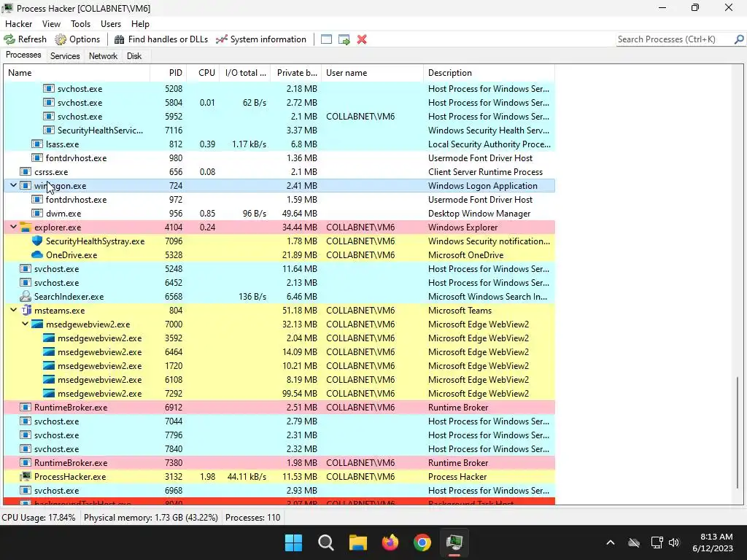747x560 pixels.
Task: Open System information graph icon
Action: click(222, 39)
